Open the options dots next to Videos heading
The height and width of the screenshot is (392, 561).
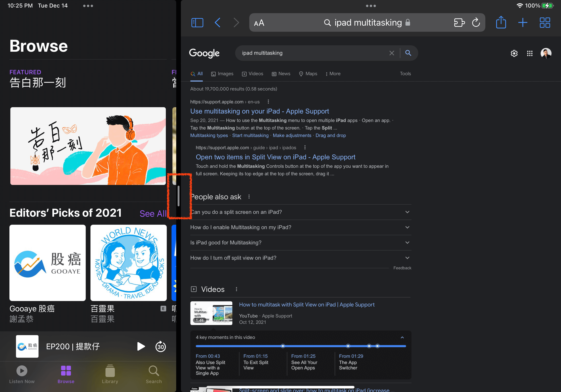[x=236, y=289]
